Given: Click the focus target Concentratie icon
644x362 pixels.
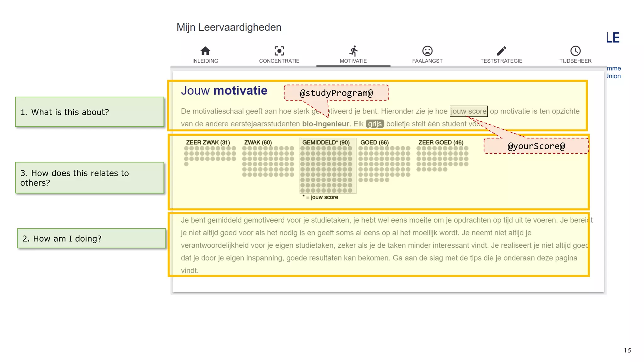Looking at the screenshot, I should (x=279, y=51).
